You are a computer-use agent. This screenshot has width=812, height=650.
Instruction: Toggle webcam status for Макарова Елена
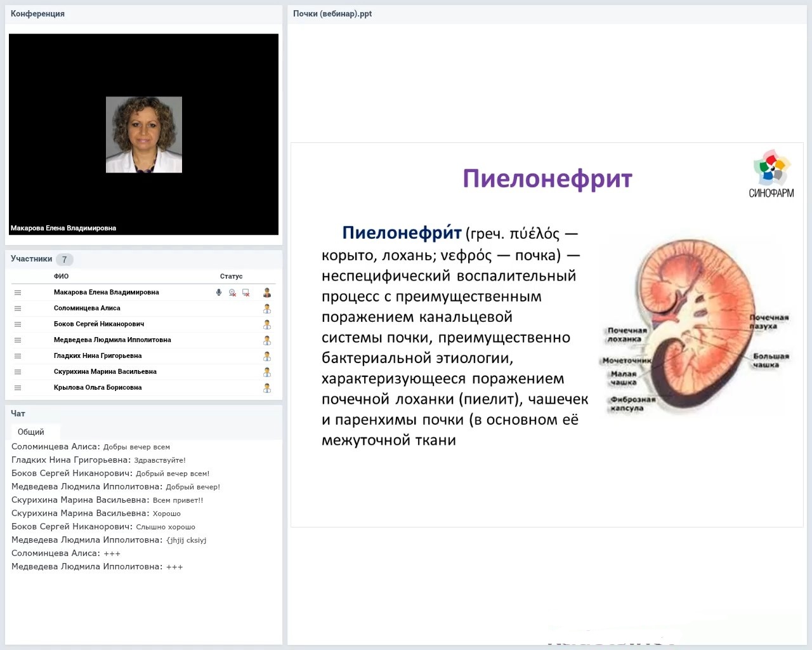click(232, 293)
